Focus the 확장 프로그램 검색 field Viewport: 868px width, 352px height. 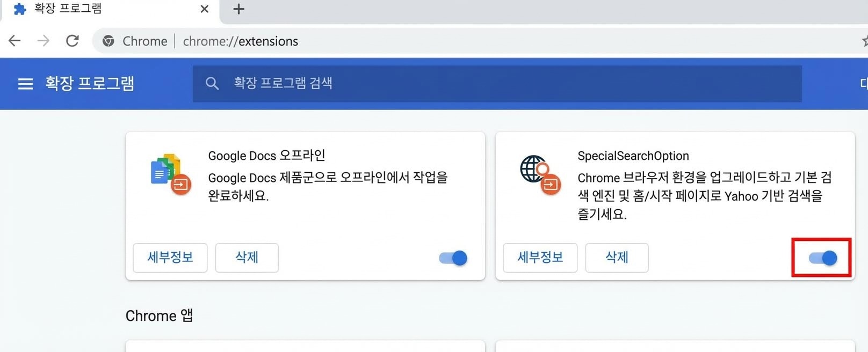(x=483, y=84)
